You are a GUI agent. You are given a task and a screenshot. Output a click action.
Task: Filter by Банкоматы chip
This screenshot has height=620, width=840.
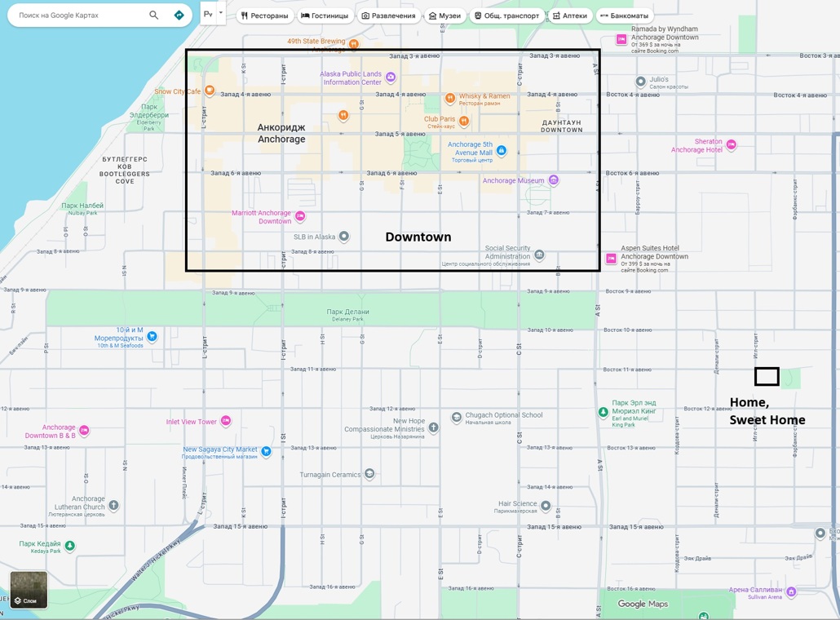pyautogui.click(x=624, y=15)
